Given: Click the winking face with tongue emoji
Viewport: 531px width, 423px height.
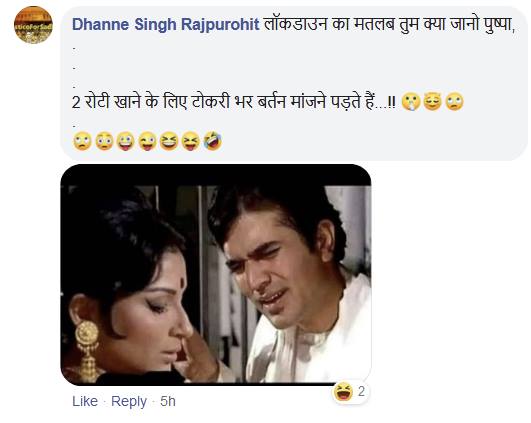Looking at the screenshot, I should [x=147, y=141].
